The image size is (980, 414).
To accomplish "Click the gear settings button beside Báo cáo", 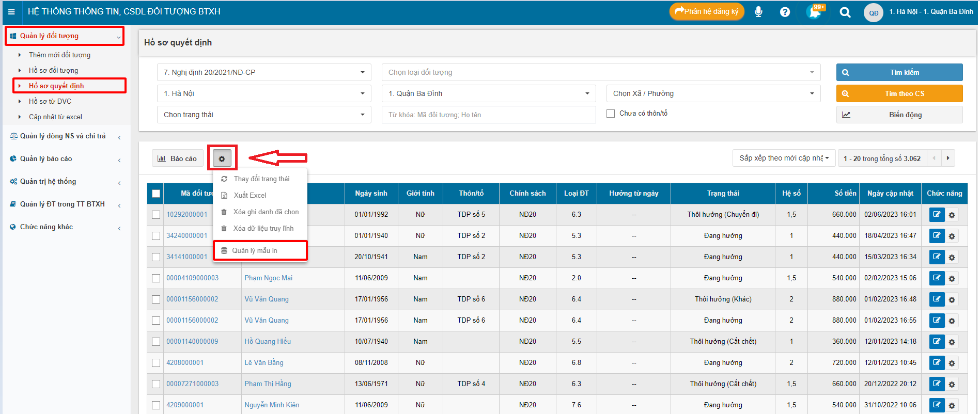I will pyautogui.click(x=222, y=158).
